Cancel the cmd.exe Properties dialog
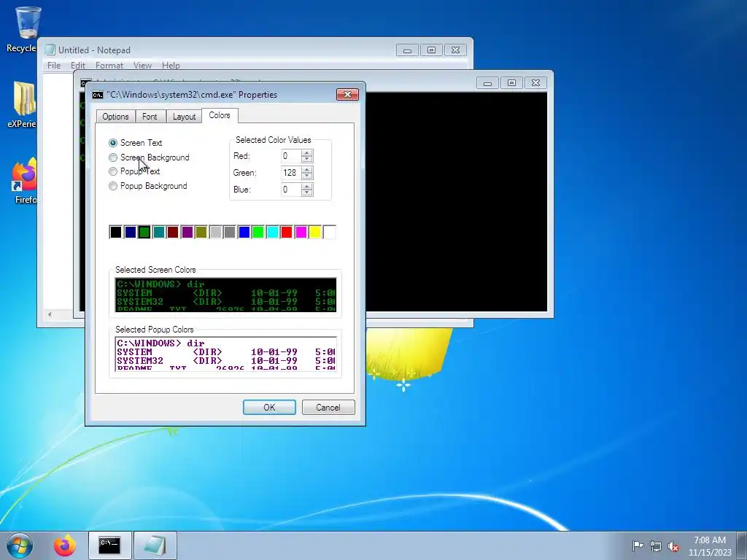747x560 pixels. point(328,407)
